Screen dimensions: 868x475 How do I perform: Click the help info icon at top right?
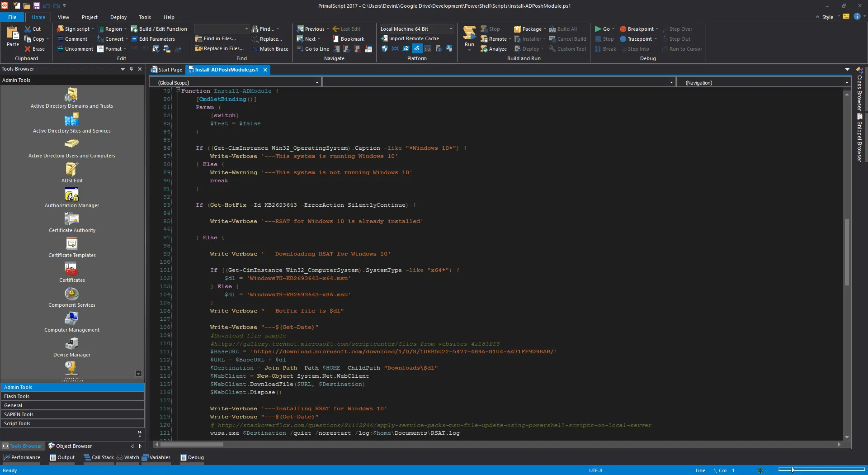[x=857, y=16]
